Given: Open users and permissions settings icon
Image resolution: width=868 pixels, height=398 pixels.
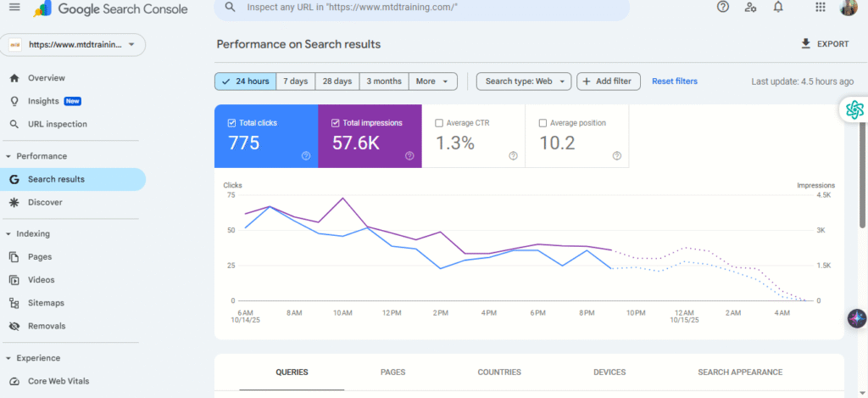Looking at the screenshot, I should pos(751,7).
